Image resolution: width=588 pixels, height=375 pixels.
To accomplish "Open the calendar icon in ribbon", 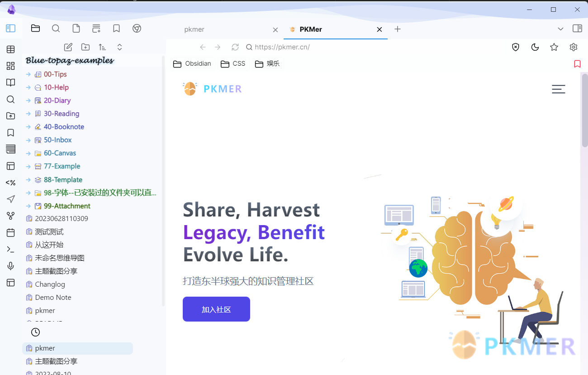I will [x=10, y=233].
